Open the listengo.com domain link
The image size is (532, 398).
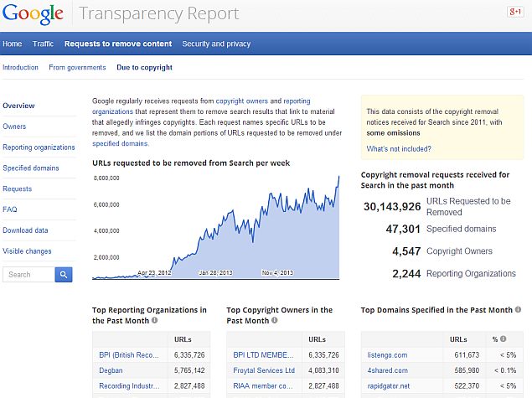coord(387,355)
